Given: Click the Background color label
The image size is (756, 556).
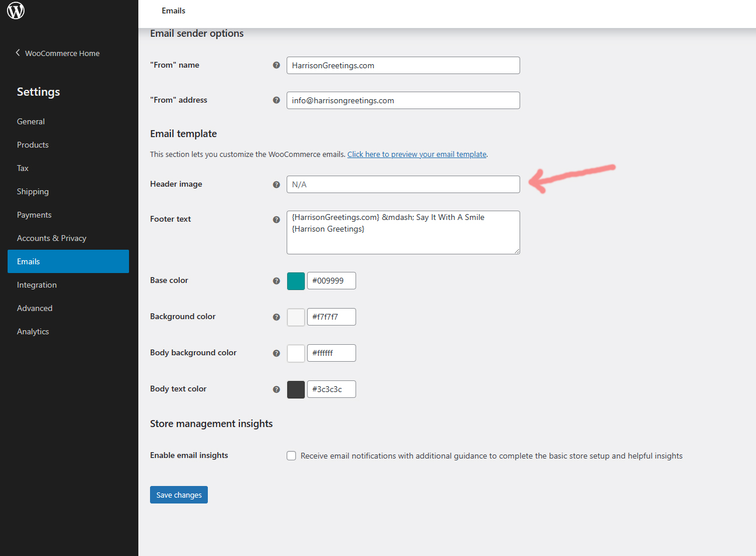Looking at the screenshot, I should point(183,316).
